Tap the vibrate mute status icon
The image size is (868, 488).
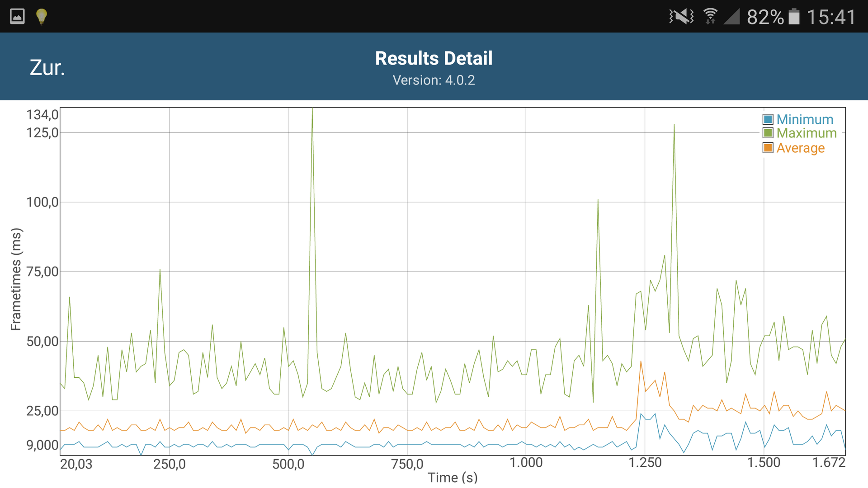(681, 17)
